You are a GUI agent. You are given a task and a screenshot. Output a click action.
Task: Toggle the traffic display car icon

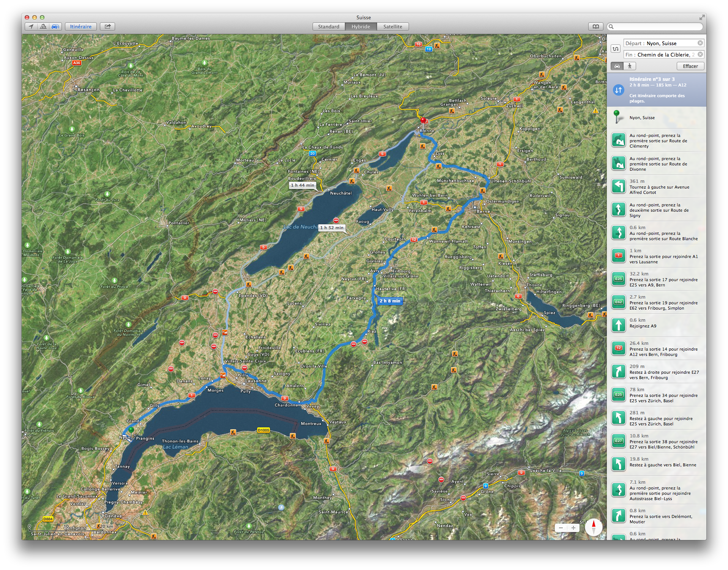coord(55,27)
